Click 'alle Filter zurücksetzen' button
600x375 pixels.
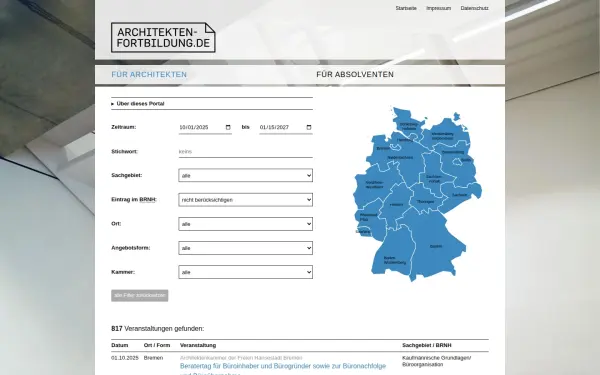coord(140,295)
